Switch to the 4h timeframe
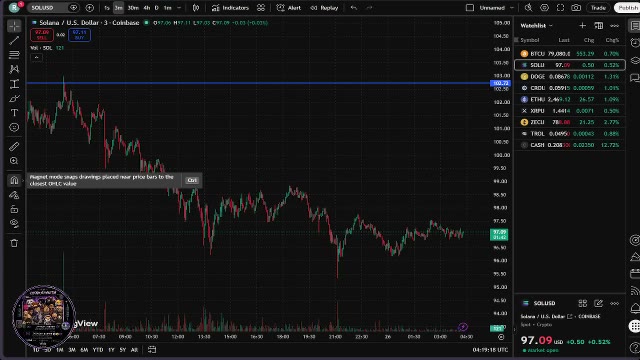 tap(147, 8)
